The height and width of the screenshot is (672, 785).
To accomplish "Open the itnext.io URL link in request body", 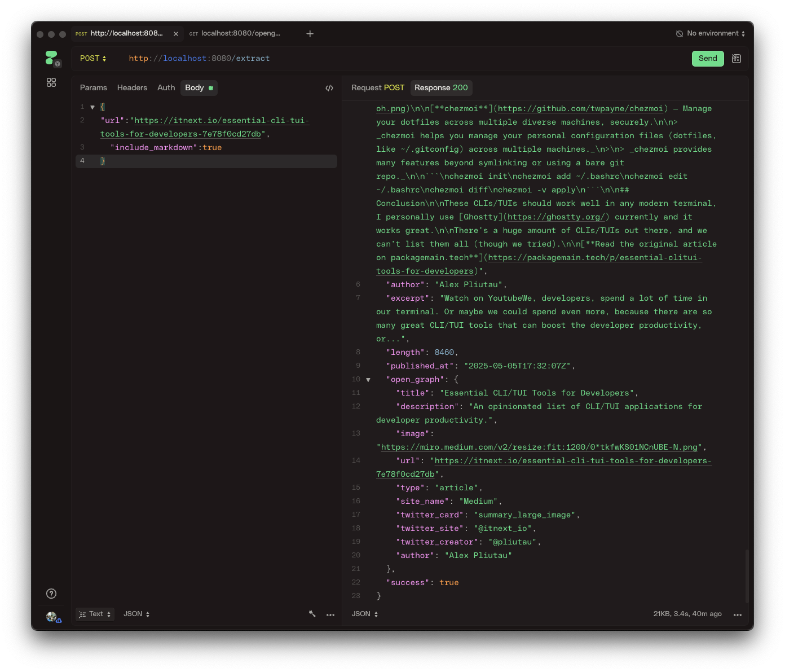I will tap(205, 127).
